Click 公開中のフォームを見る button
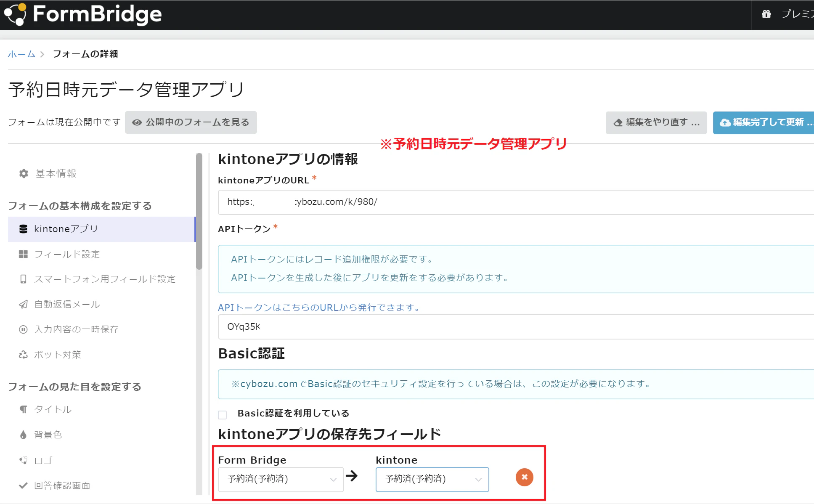The height and width of the screenshot is (504, 814). pos(191,122)
